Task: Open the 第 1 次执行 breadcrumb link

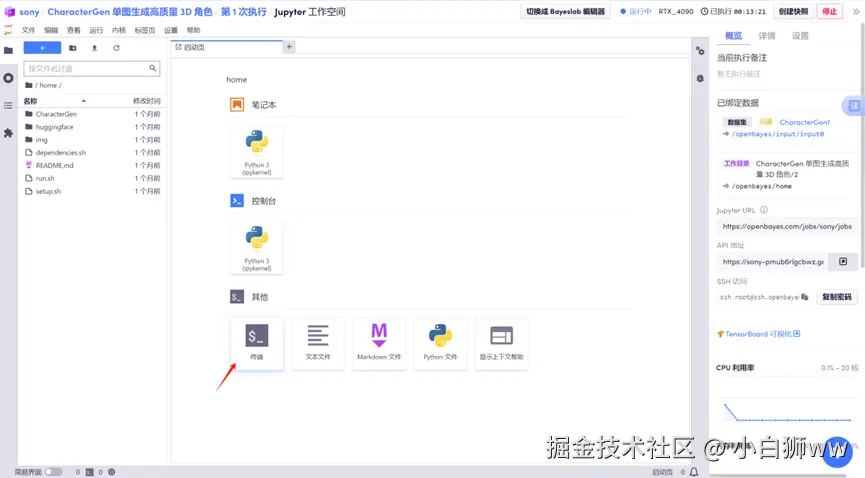Action: [x=243, y=12]
